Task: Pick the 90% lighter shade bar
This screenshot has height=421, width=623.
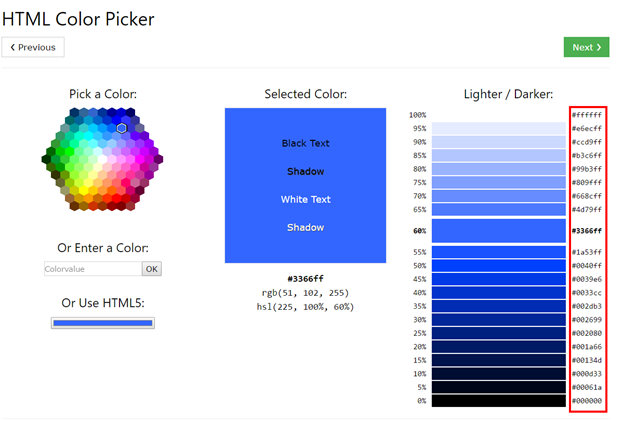Action: click(x=499, y=142)
